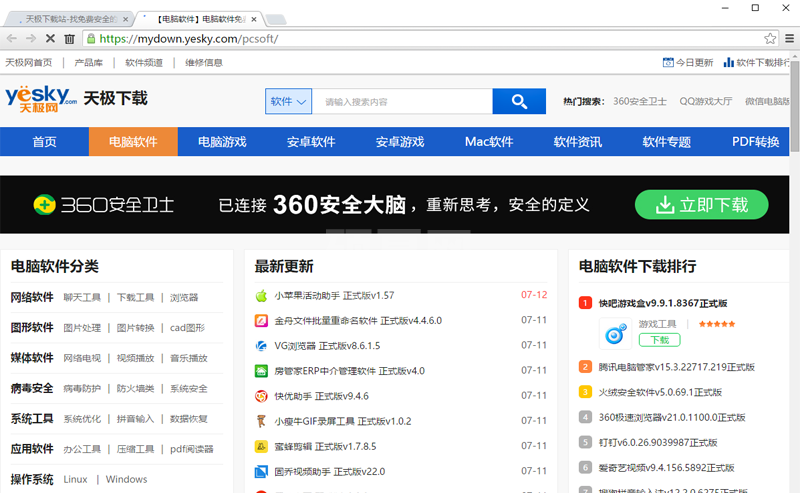This screenshot has width=800, height=493.
Task: Open the 安卓软件 navigation tab
Action: (x=311, y=141)
